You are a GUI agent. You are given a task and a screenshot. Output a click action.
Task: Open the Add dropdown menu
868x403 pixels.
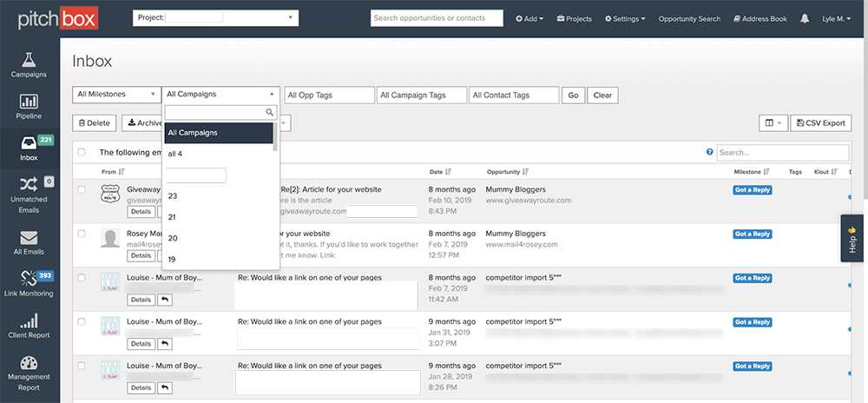coord(529,19)
